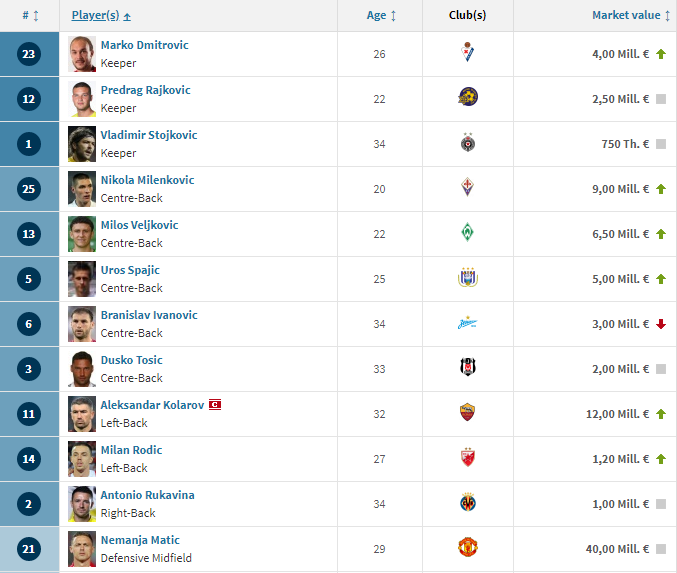Open Dusko Tosic player page
The width and height of the screenshot is (677, 573).
click(132, 360)
